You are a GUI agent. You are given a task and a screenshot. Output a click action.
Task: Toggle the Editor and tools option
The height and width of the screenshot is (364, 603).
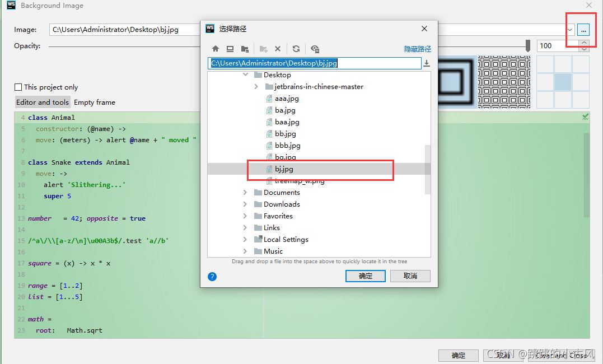point(42,102)
